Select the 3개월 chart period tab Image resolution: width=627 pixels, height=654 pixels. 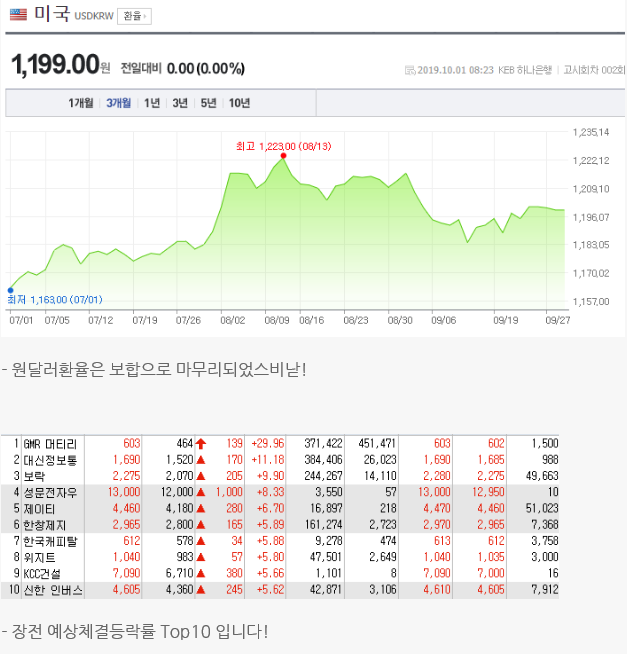[x=119, y=103]
